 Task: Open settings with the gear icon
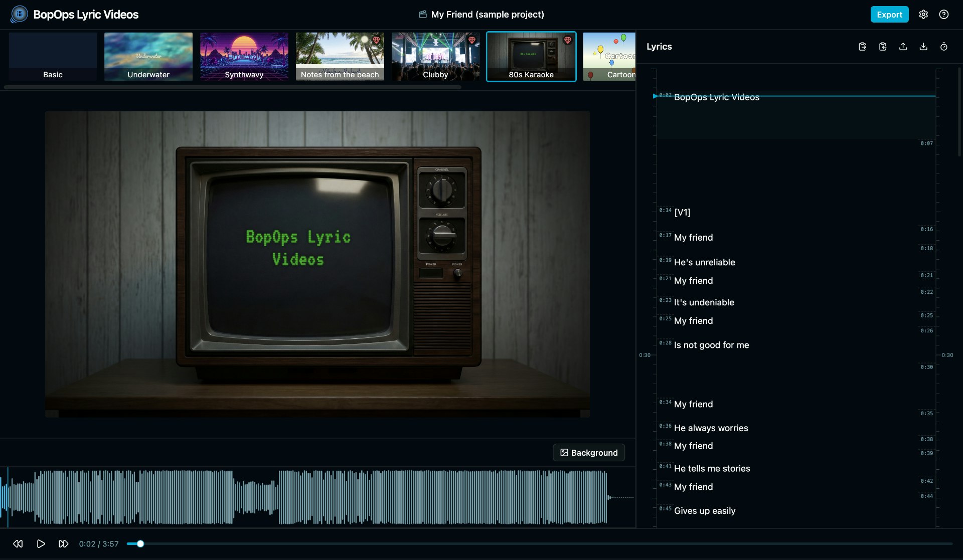point(923,15)
